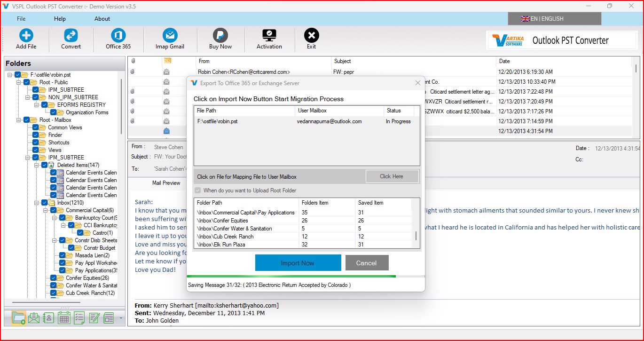The height and width of the screenshot is (341, 644).
Task: Toggle checkbox for Root - Public folder
Action: [27, 82]
